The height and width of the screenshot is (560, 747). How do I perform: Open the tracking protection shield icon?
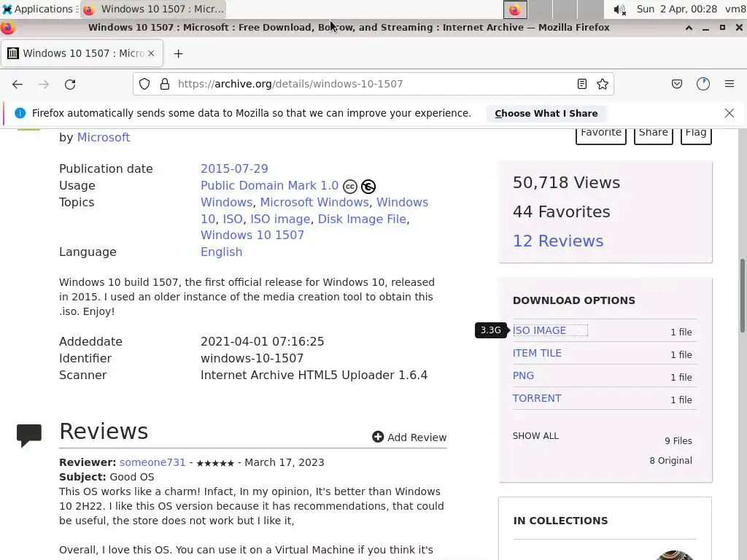click(144, 85)
